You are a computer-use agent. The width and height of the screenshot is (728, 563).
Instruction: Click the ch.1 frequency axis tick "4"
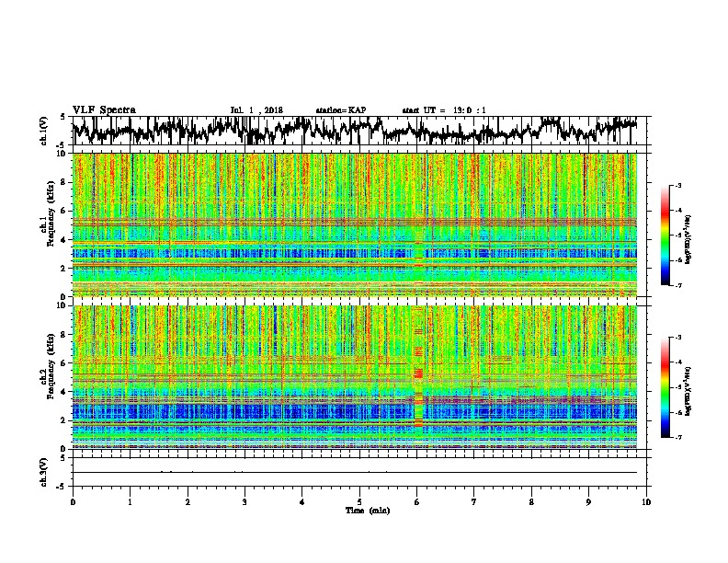click(x=64, y=240)
